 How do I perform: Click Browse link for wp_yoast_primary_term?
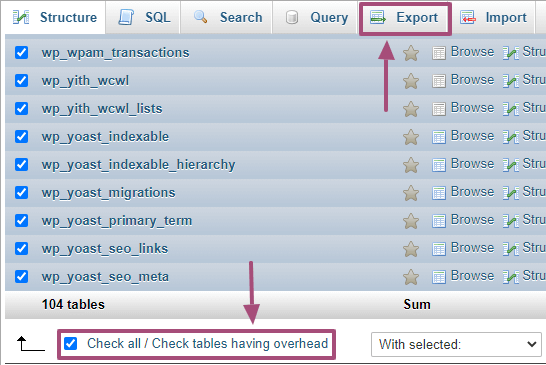472,220
